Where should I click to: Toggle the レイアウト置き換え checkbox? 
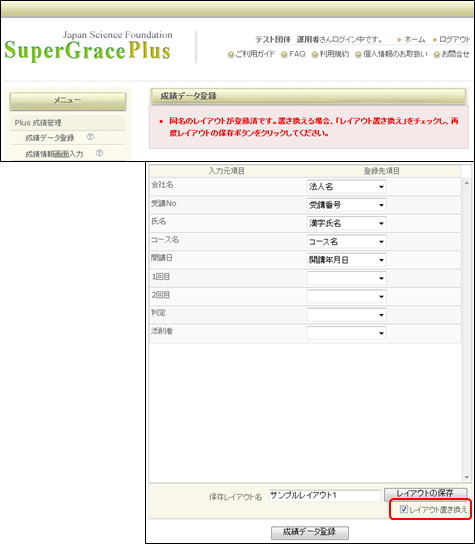point(404,509)
